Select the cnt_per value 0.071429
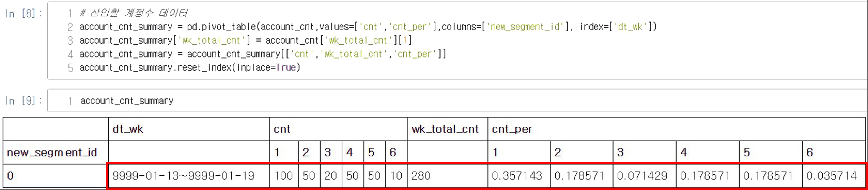Image resolution: width=868 pixels, height=190 pixels. tap(645, 176)
